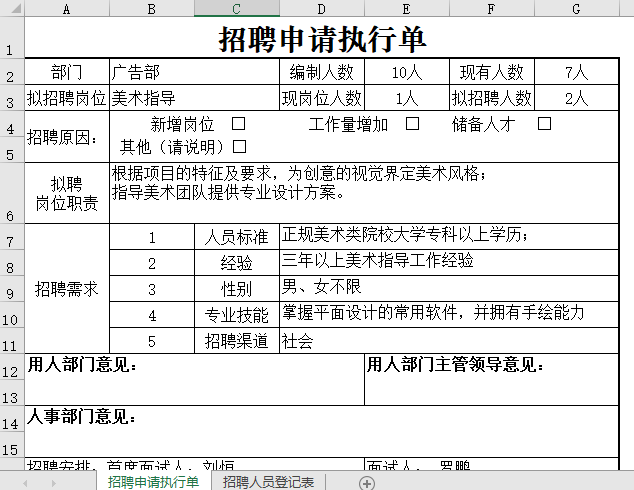Click the 招聘渠道 value cell 社会

tap(448, 341)
